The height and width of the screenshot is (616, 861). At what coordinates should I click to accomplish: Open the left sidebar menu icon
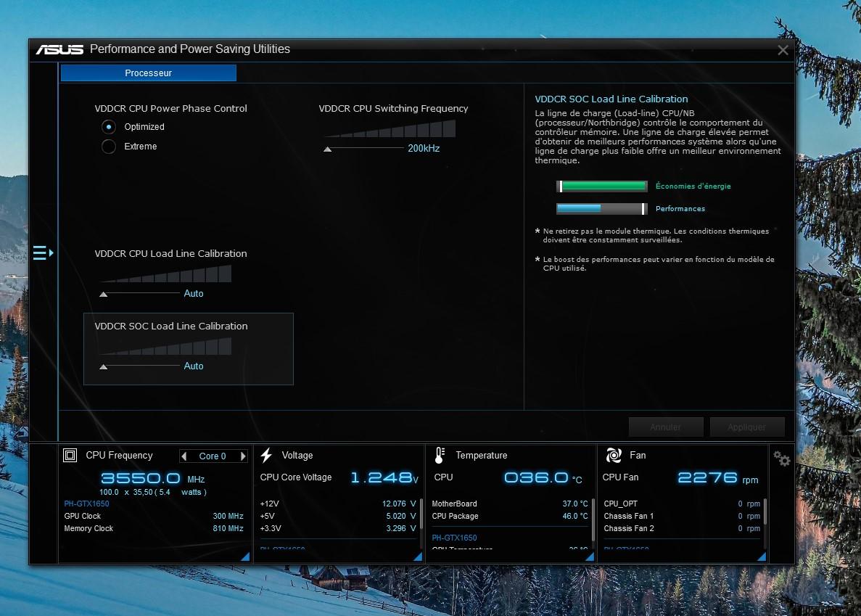(x=43, y=252)
